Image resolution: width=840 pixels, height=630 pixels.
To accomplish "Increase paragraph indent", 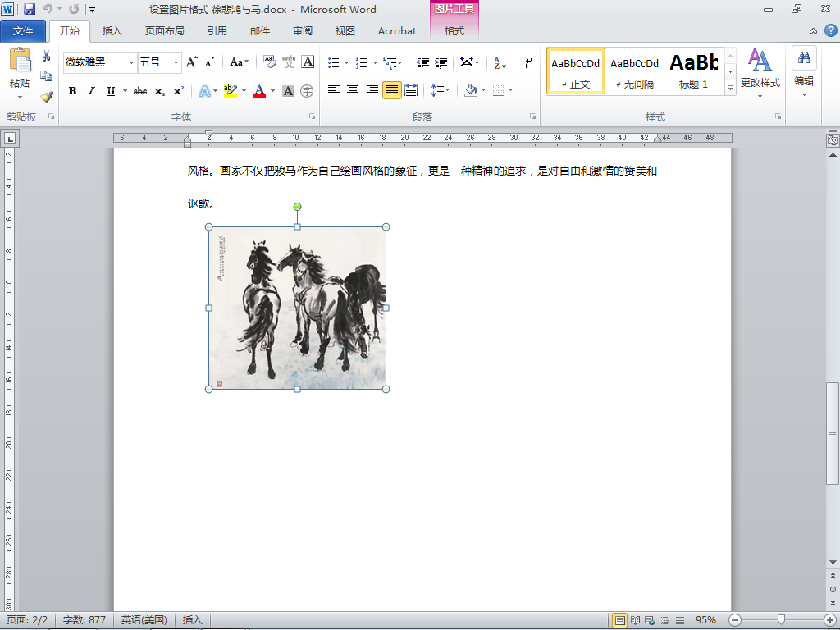I will (x=441, y=62).
